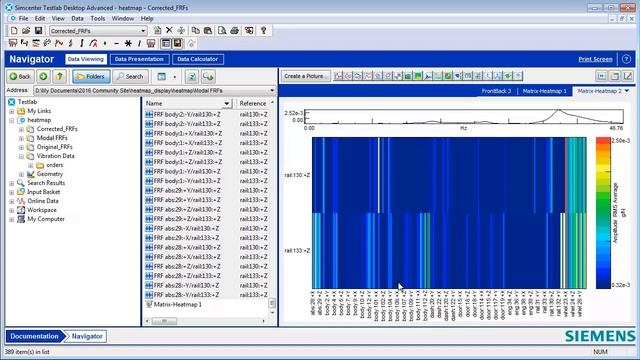Image resolution: width=640 pixels, height=360 pixels.
Task: Click the Back button
Action: 20,76
